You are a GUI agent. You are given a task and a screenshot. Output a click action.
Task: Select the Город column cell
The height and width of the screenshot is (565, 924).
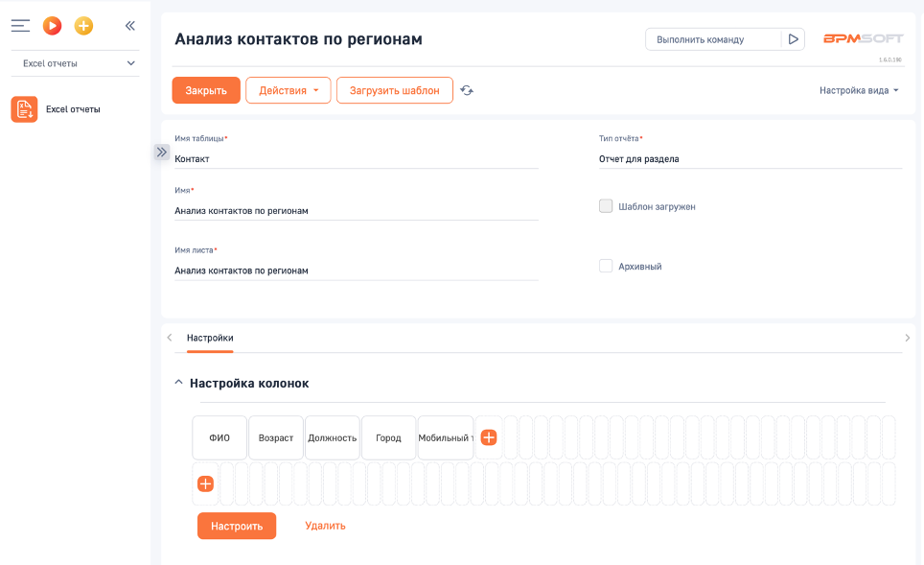point(388,437)
